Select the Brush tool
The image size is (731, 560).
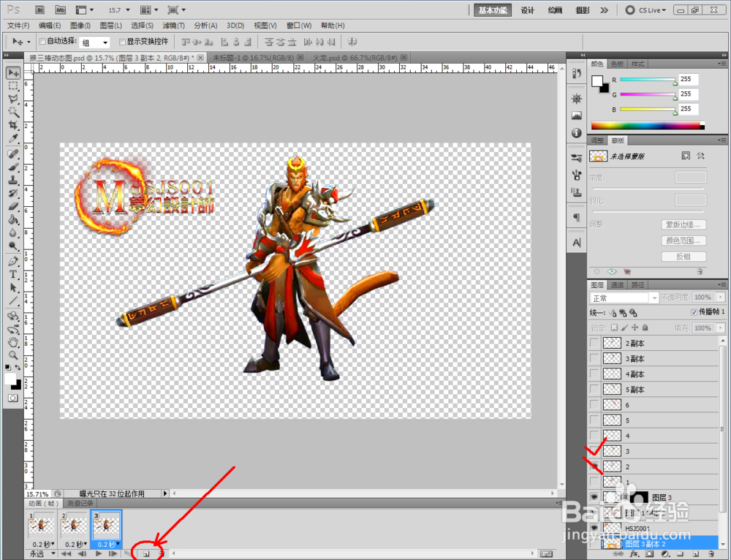(x=13, y=167)
